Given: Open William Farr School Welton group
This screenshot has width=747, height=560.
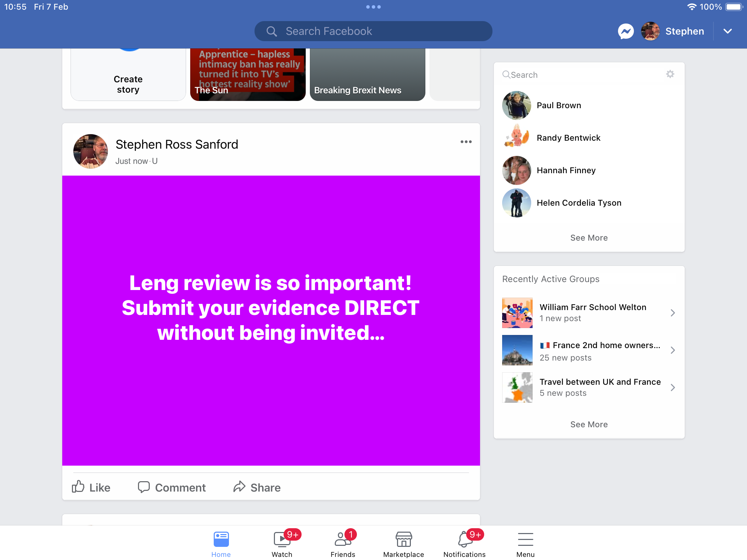Looking at the screenshot, I should pyautogui.click(x=589, y=313).
